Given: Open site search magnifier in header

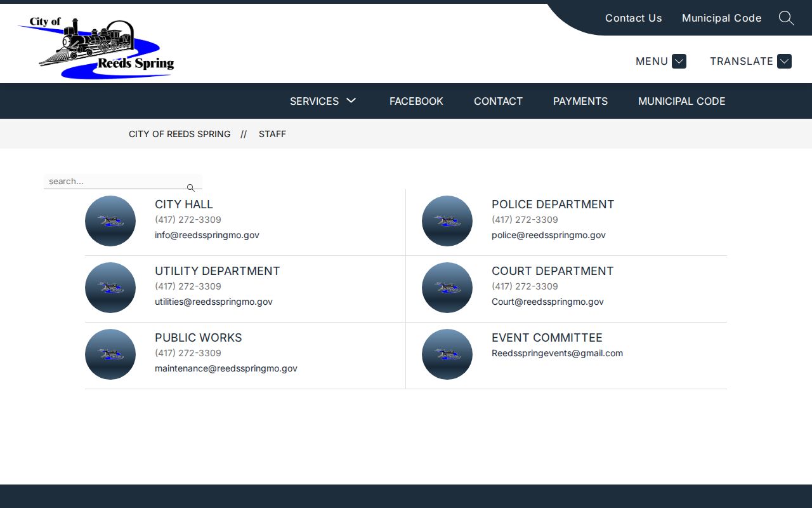Looking at the screenshot, I should (x=786, y=18).
